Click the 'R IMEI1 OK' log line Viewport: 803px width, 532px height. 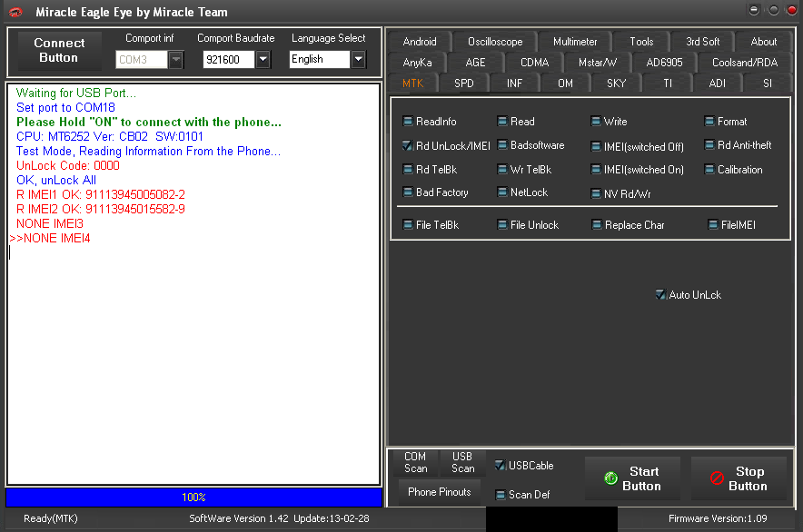100,194
